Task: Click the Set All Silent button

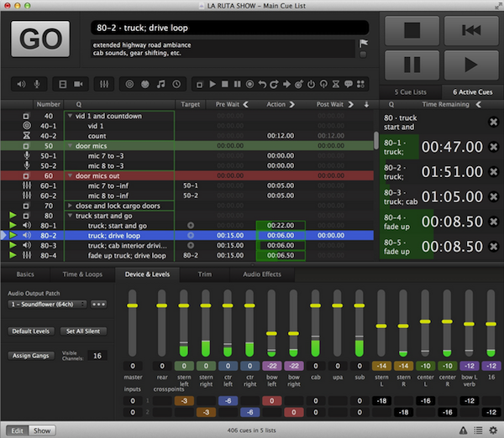Action: coord(83,331)
